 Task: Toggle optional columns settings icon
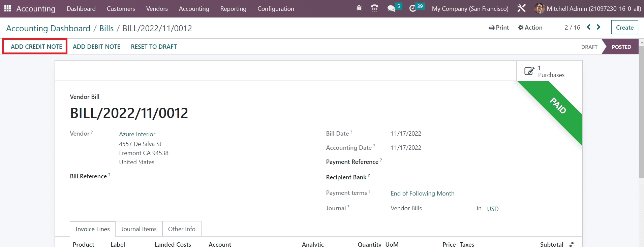point(572,244)
